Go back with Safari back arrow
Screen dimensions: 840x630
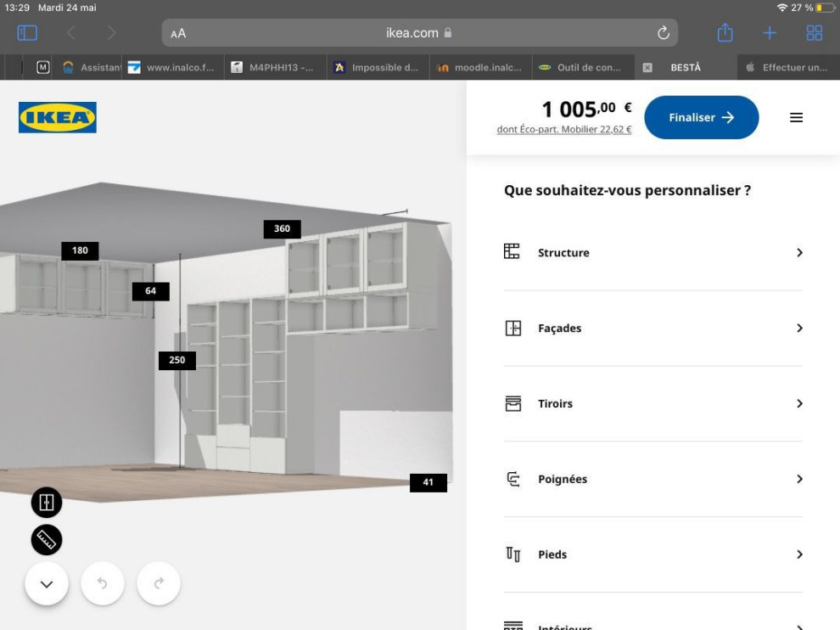pos(71,33)
